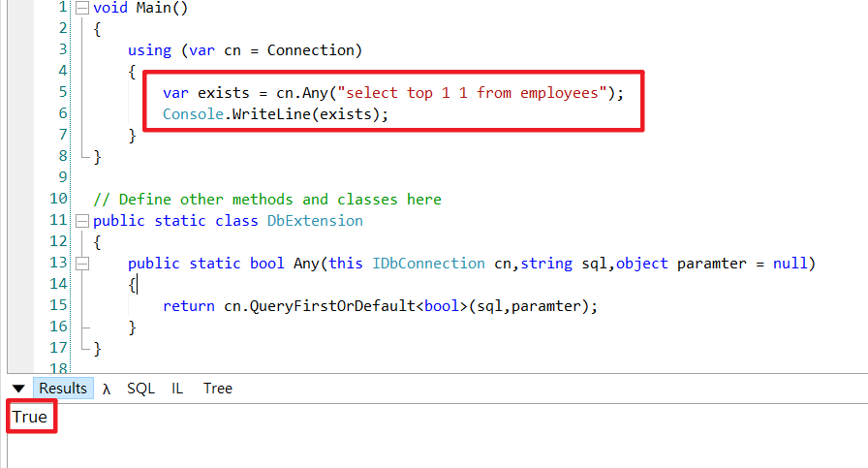Screen dimensions: 868x468
Task: Switch to the Results tab
Action: [x=63, y=389]
